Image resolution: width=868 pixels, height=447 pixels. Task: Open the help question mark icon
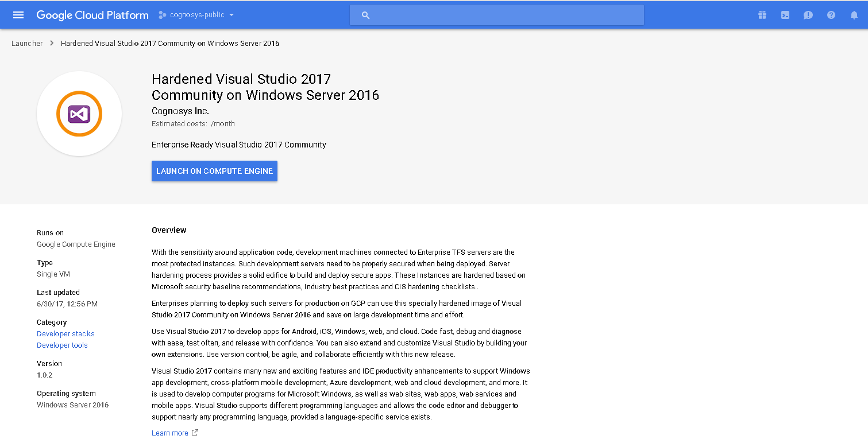(x=831, y=15)
